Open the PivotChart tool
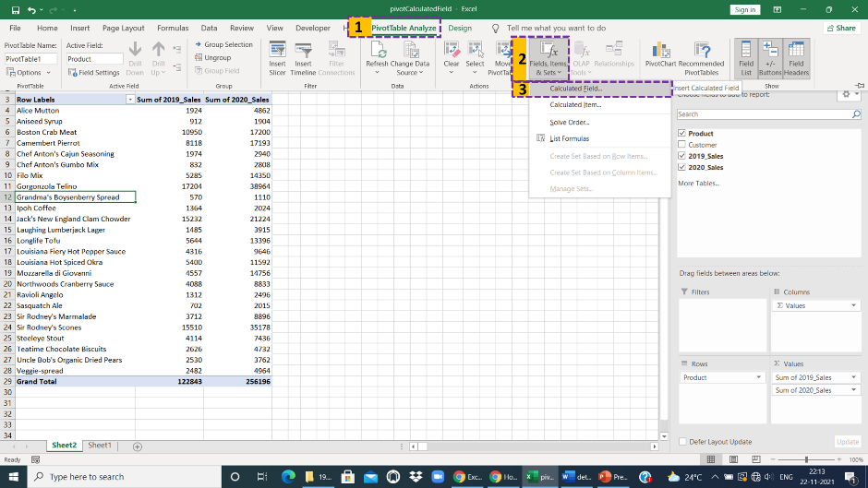Image resolution: width=868 pixels, height=488 pixels. coord(659,50)
